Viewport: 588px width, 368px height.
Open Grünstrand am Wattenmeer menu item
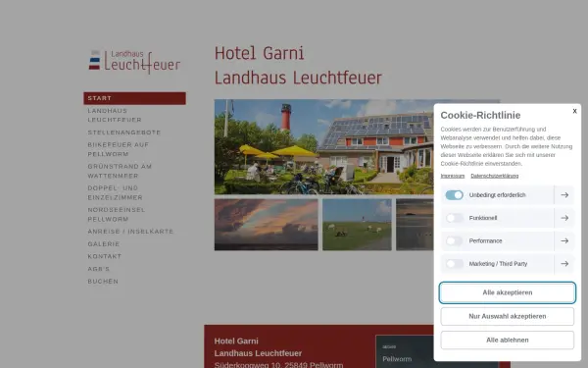[120, 171]
